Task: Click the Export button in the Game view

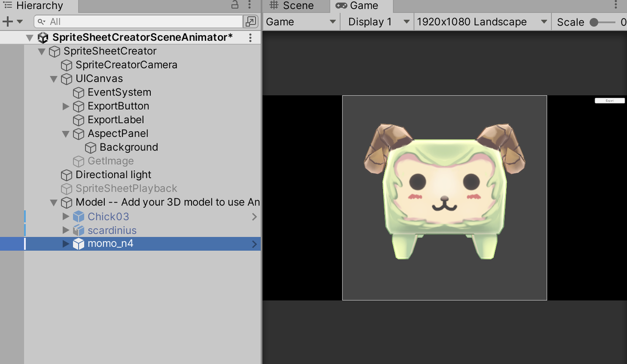Action: coord(609,100)
